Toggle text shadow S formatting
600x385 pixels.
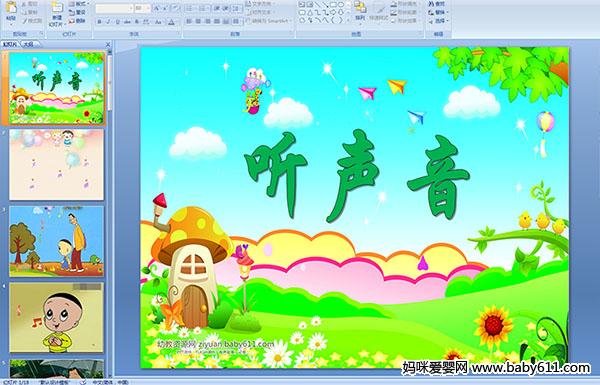(137, 22)
